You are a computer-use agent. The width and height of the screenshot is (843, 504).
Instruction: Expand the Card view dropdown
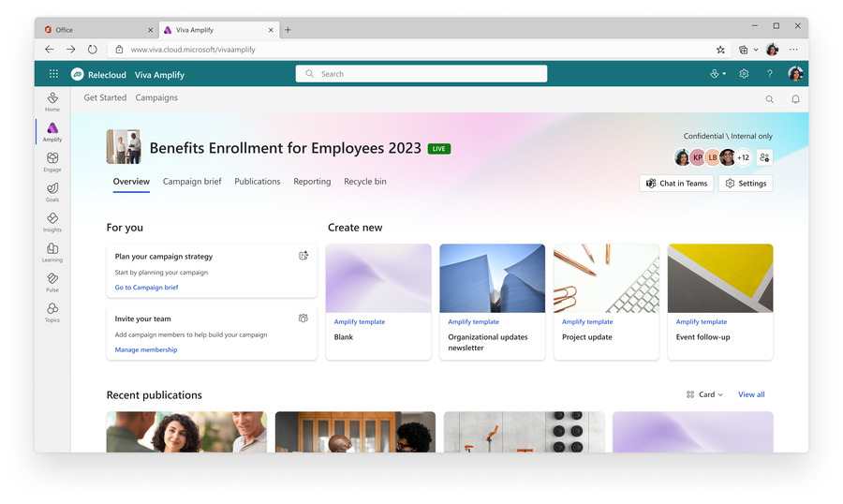pyautogui.click(x=704, y=394)
